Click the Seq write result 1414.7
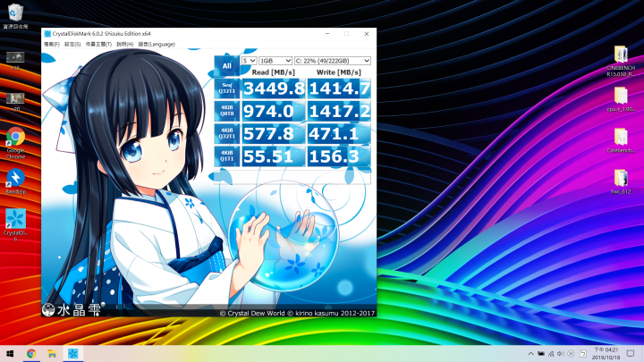Image resolution: width=644 pixels, height=362 pixels. tap(339, 88)
